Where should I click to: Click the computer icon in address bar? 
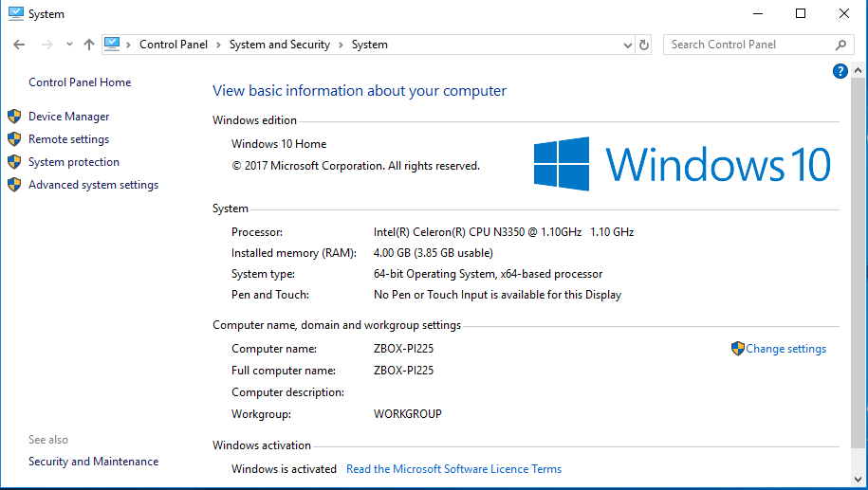click(112, 45)
